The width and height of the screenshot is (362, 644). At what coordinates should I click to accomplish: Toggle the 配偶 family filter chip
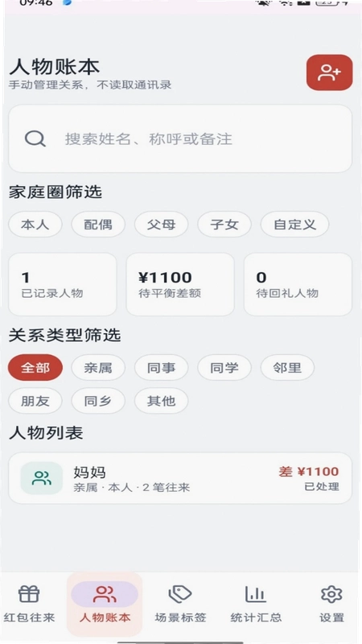tap(98, 225)
